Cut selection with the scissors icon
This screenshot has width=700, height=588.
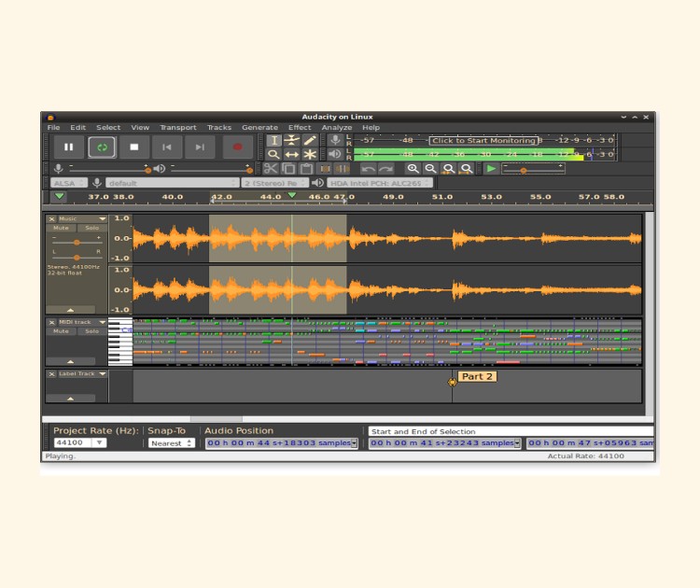[271, 169]
